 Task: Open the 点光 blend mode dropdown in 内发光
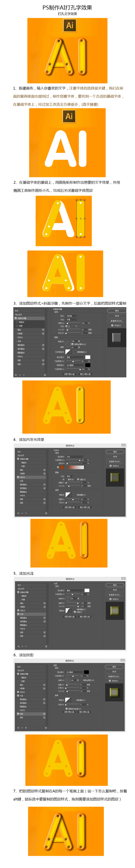tap(75, 457)
